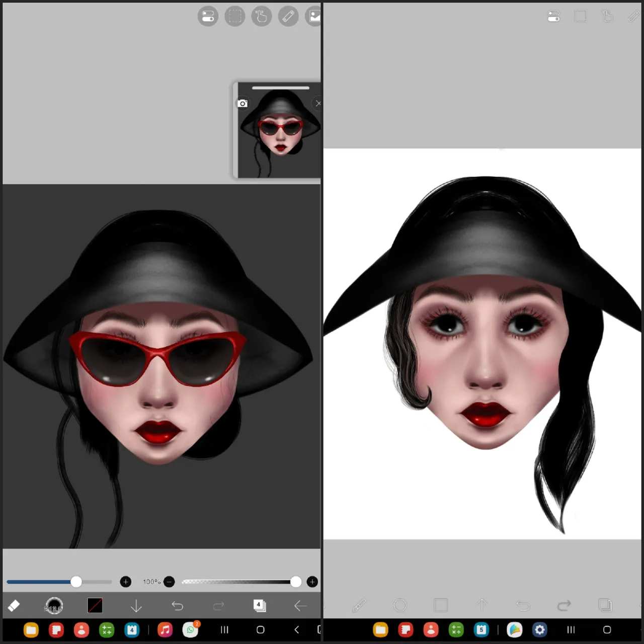Decrease opacity with the minus button
Image resolution: width=644 pixels, height=644 pixels.
170,582
